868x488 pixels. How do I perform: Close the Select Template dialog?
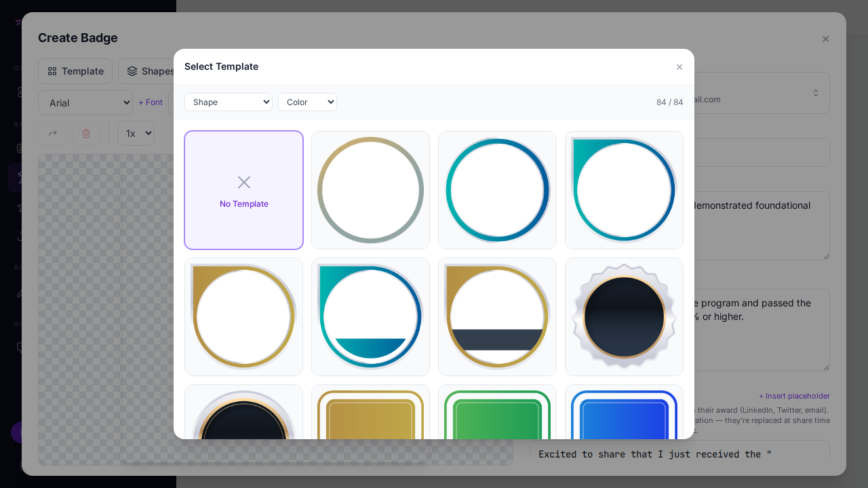coord(679,67)
